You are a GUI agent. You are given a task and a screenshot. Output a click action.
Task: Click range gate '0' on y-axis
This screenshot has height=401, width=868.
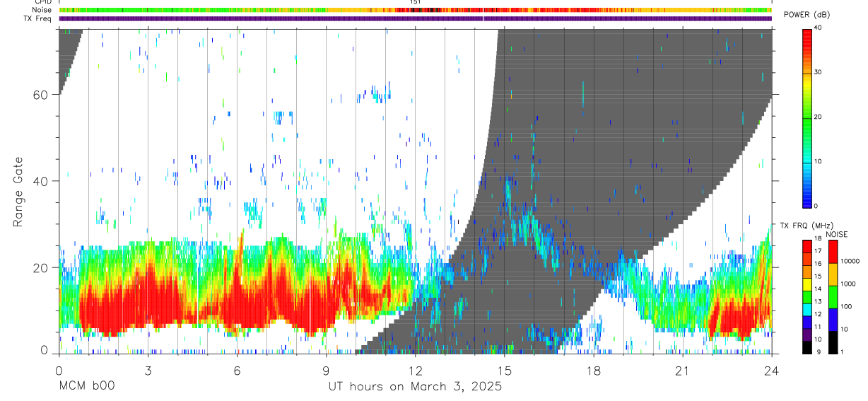(43, 350)
